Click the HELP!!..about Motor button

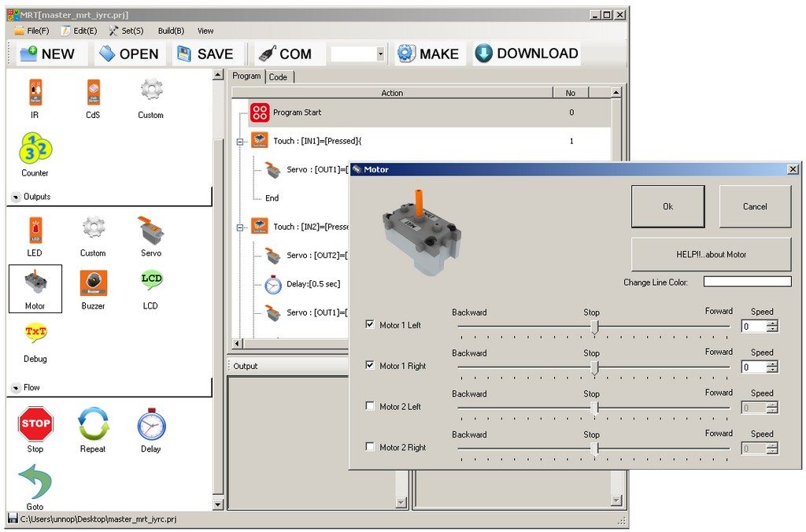point(711,254)
